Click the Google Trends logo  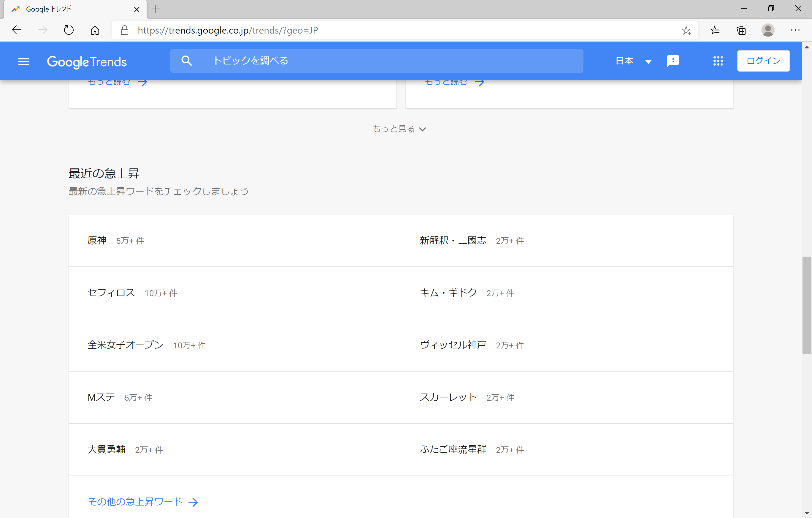point(87,62)
